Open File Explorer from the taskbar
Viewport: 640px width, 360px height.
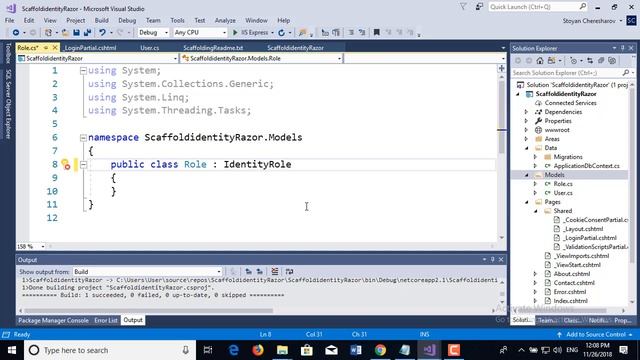tap(282, 350)
